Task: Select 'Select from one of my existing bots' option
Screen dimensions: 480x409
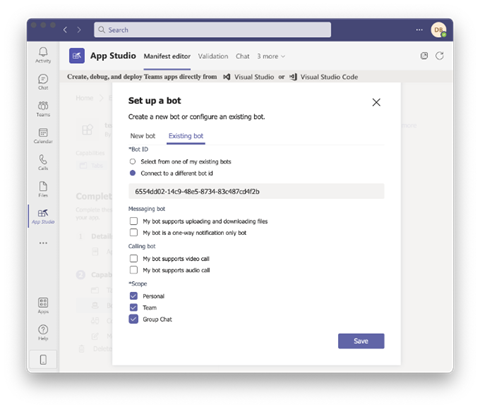Action: (x=133, y=161)
